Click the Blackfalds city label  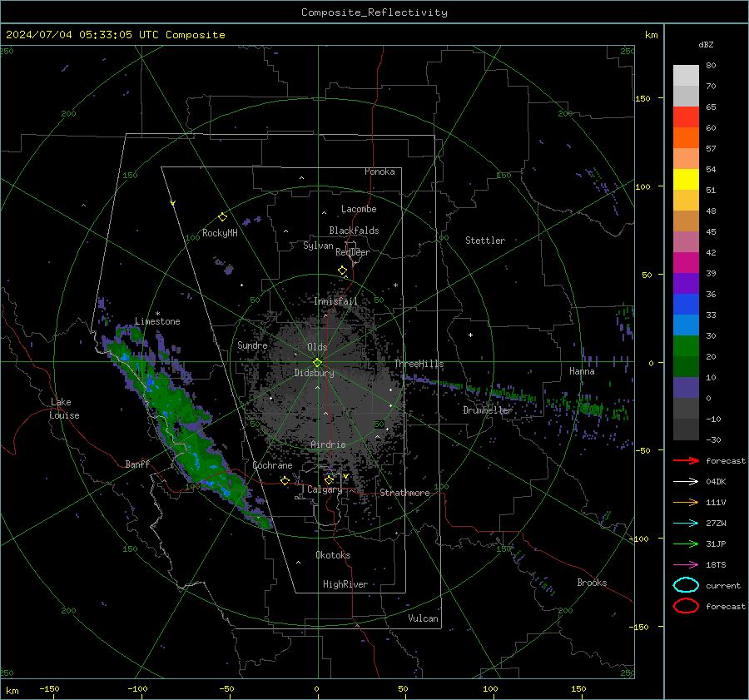(x=354, y=231)
